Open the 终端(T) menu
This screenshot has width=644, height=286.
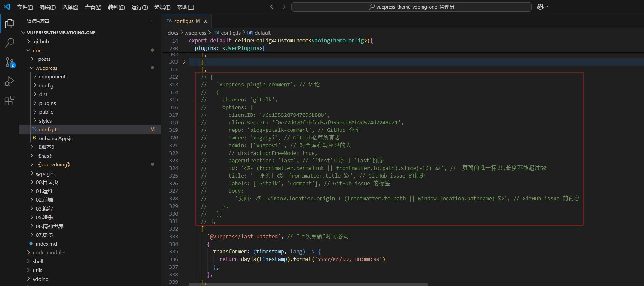162,7
